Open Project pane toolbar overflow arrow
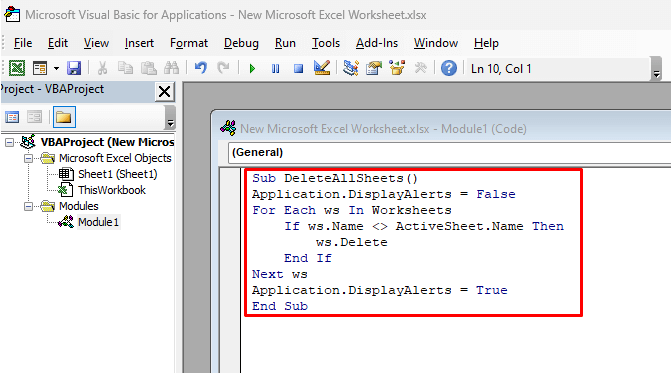671x378 pixels. [170, 118]
